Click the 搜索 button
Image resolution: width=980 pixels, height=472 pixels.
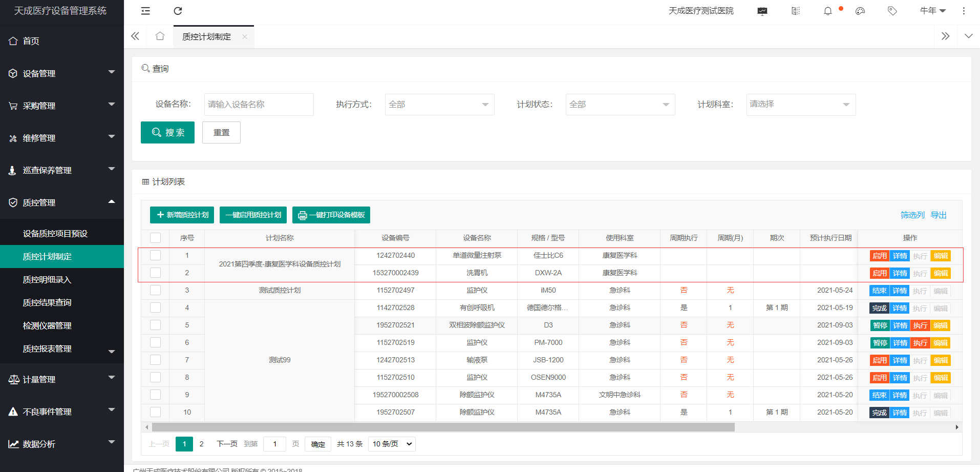pos(167,132)
